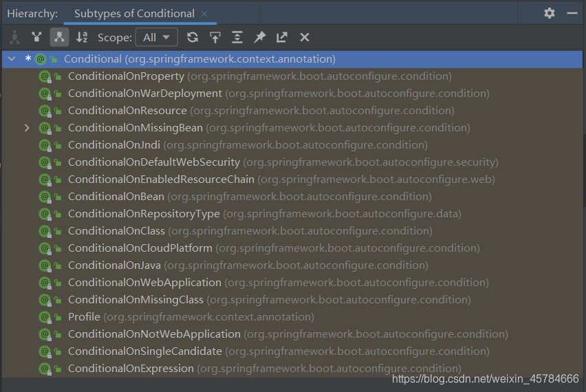Click annotation icon beside ConditionalOnProperty

coord(45,76)
